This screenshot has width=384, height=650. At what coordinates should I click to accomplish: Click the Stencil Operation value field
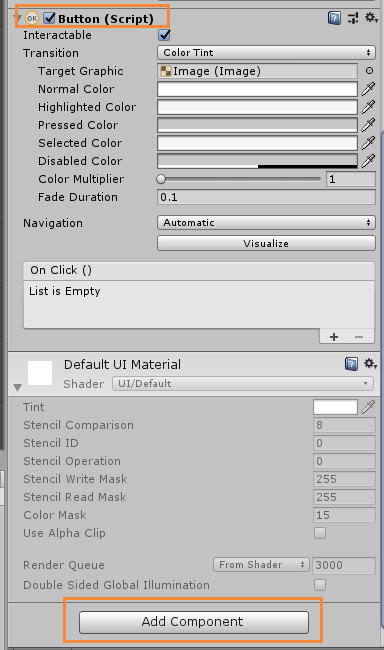(x=344, y=461)
